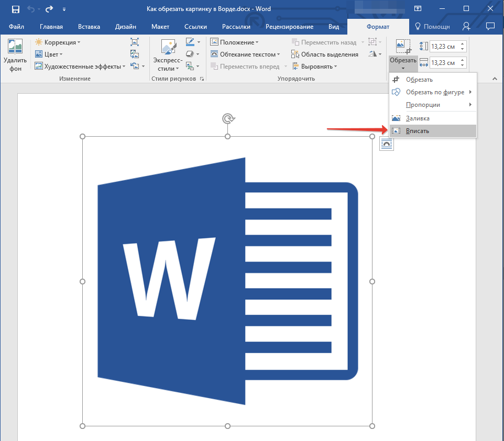This screenshot has width=504, height=441.
Task: Select the Формат tab
Action: coord(378,27)
